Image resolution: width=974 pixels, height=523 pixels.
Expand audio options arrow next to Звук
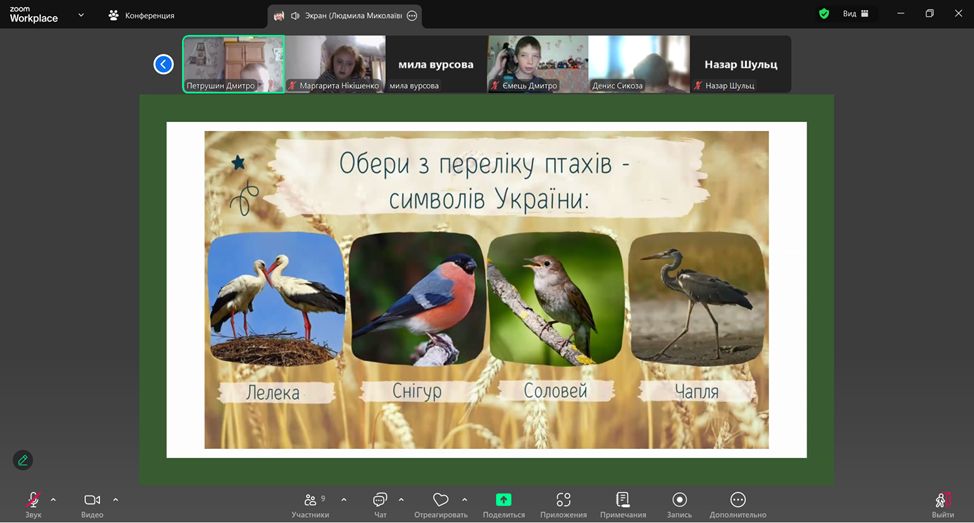pos(53,499)
